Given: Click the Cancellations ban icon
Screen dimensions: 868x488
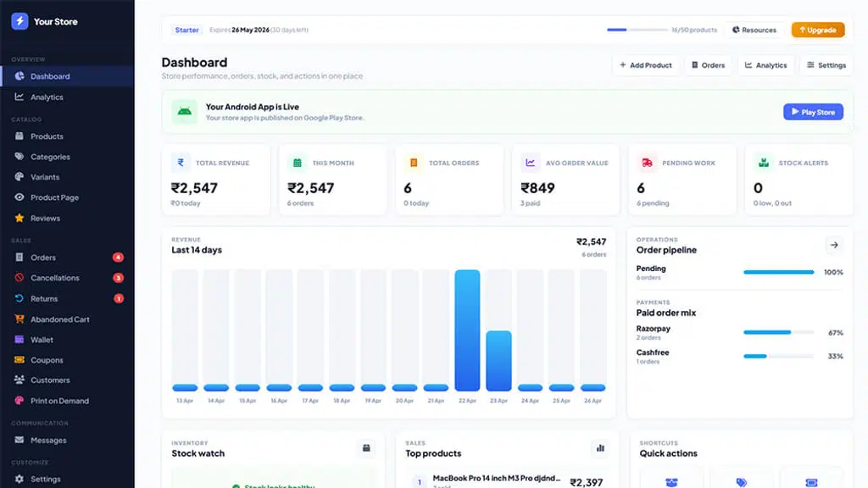Looking at the screenshot, I should click(x=19, y=278).
